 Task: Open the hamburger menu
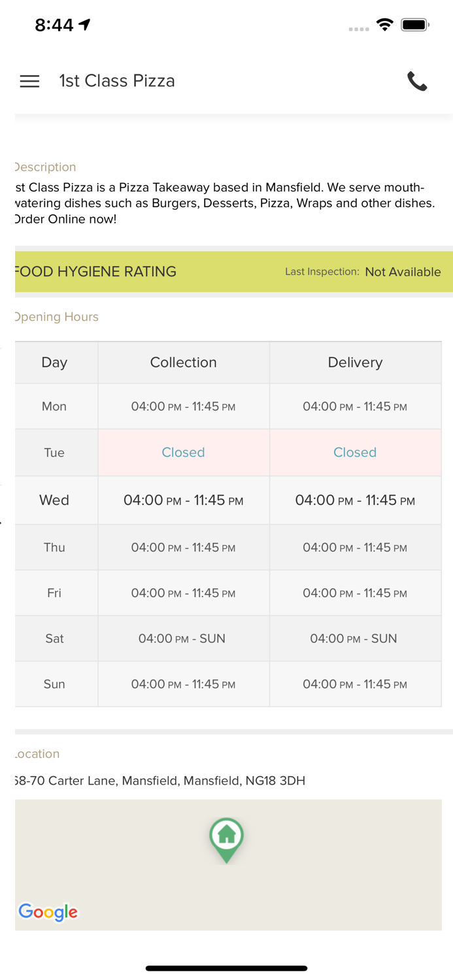click(x=29, y=81)
